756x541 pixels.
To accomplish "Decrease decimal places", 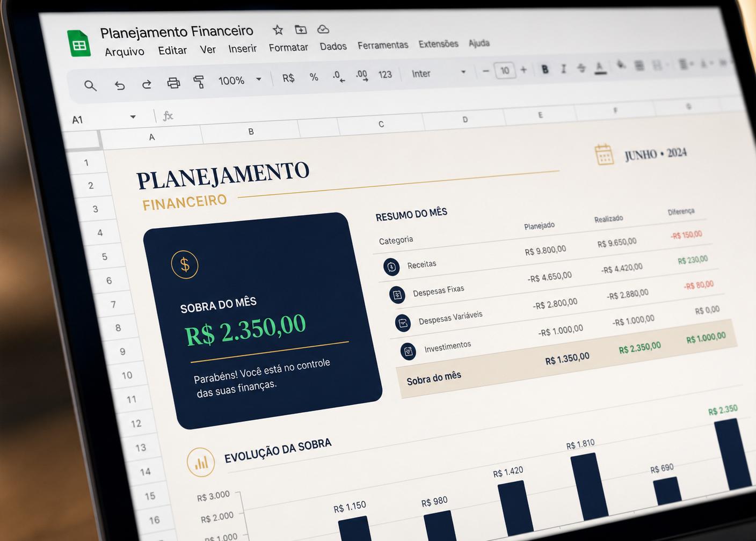I will [338, 76].
